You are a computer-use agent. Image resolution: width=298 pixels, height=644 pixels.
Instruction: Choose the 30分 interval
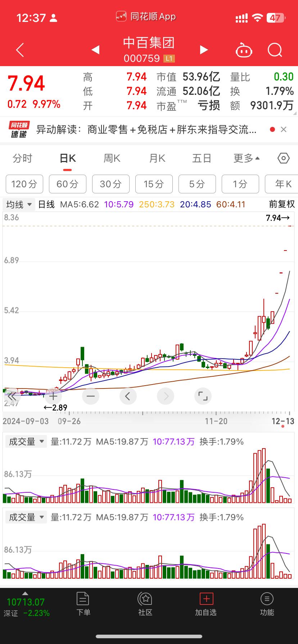point(111,184)
